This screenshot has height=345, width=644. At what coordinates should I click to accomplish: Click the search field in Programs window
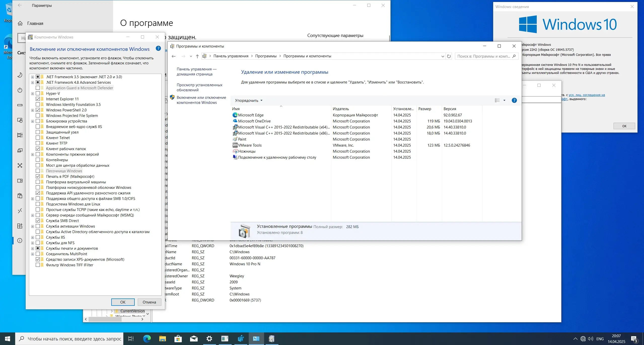coord(483,56)
